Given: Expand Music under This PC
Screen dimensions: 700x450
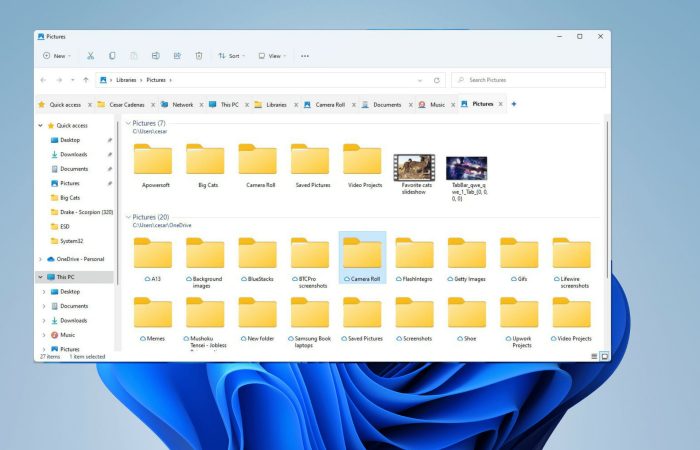Looking at the screenshot, I should tap(44, 335).
